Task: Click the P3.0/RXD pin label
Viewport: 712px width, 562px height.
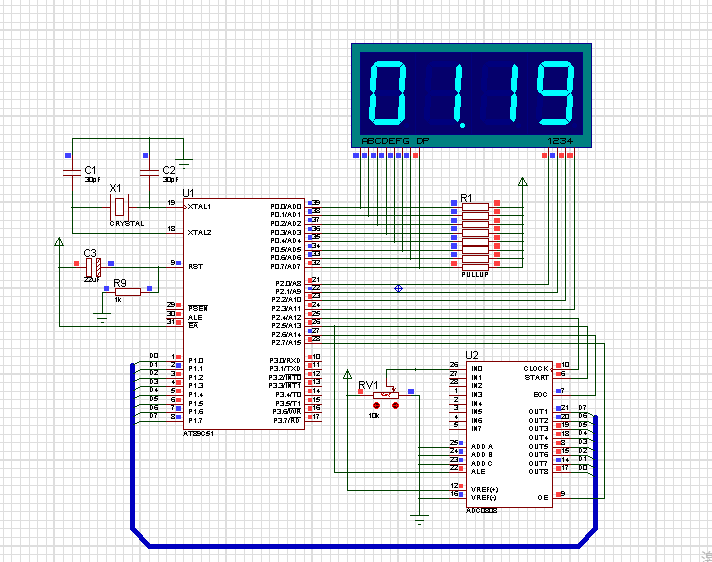Action: [285, 361]
